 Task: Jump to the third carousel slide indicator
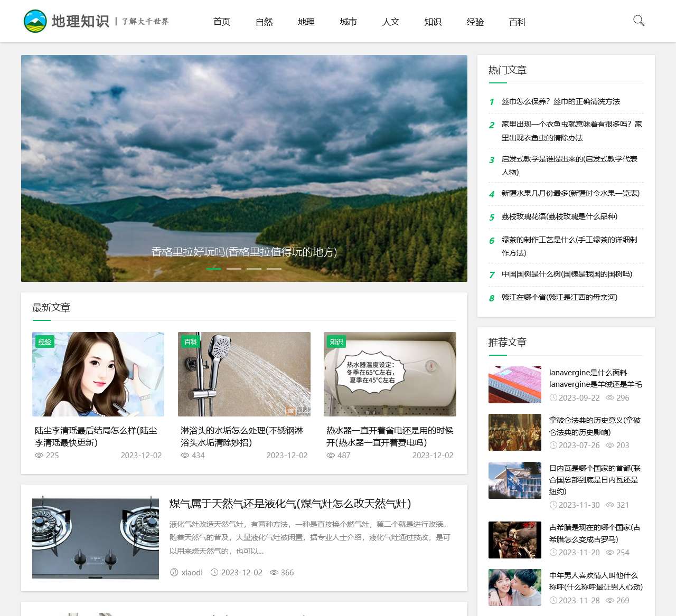(254, 269)
